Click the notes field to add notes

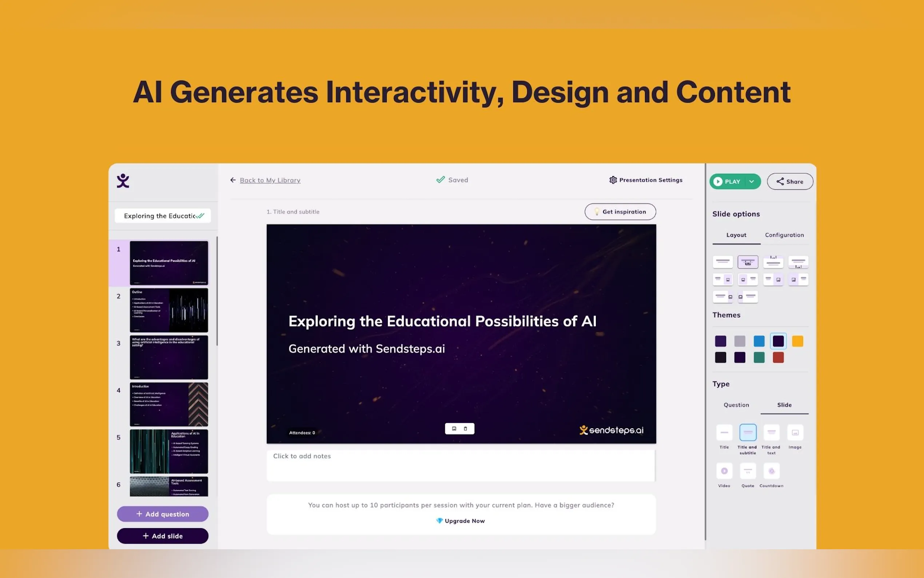[x=460, y=465]
